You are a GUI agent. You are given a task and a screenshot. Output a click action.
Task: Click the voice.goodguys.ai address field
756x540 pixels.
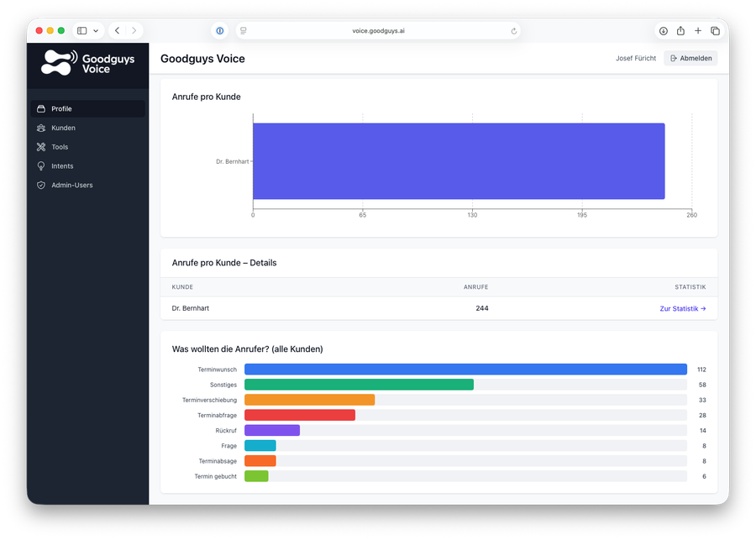pos(378,30)
